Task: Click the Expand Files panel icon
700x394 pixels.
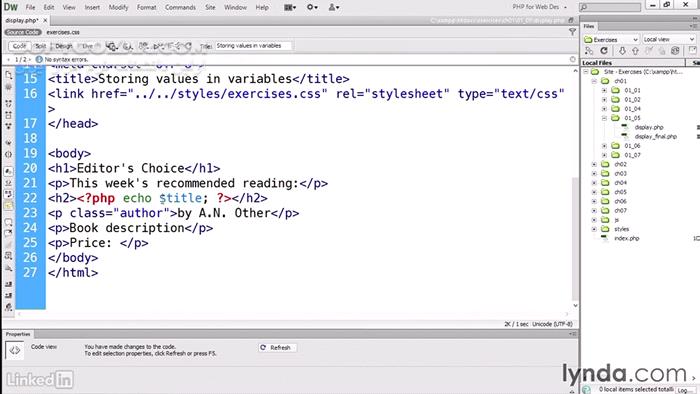Action: [692, 51]
